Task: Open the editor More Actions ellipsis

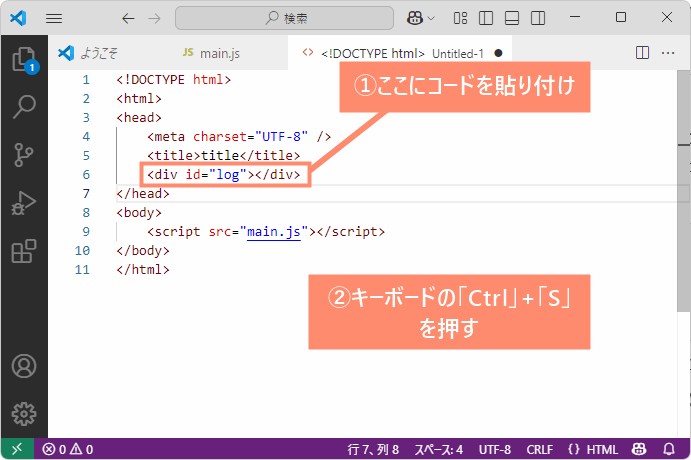Action: pyautogui.click(x=668, y=53)
